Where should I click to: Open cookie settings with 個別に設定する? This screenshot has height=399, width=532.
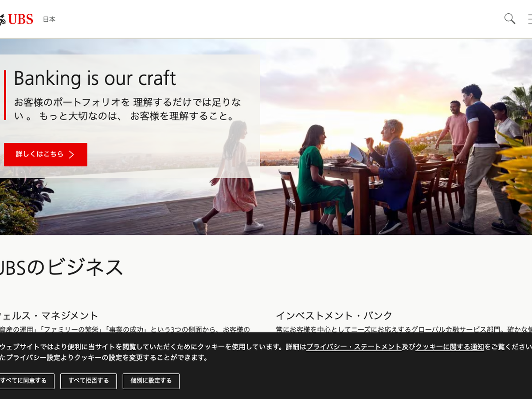coord(151,381)
